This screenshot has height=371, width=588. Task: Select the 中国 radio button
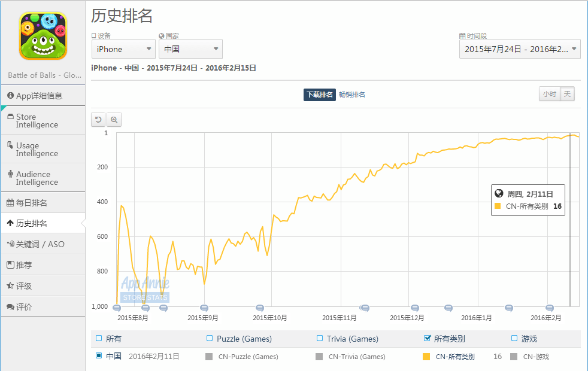pos(99,356)
